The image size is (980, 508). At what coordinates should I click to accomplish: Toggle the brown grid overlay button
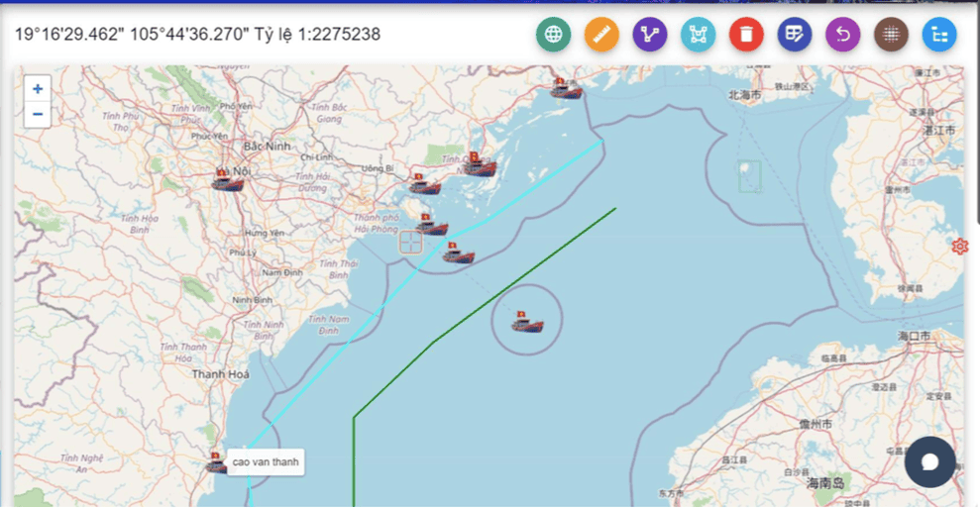(x=891, y=34)
